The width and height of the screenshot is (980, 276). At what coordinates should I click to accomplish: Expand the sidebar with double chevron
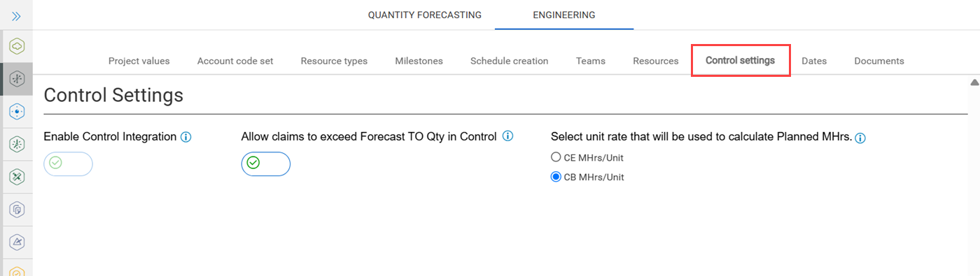pyautogui.click(x=17, y=15)
